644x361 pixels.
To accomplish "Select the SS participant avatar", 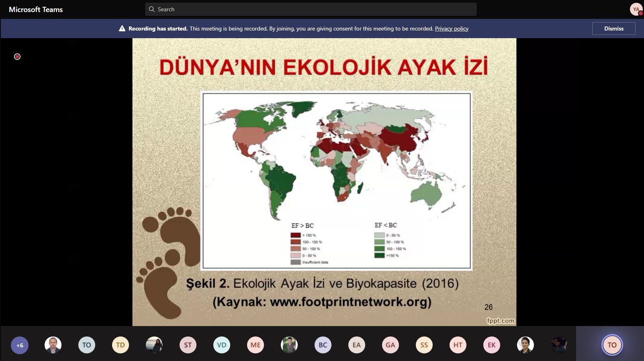I will pyautogui.click(x=424, y=345).
